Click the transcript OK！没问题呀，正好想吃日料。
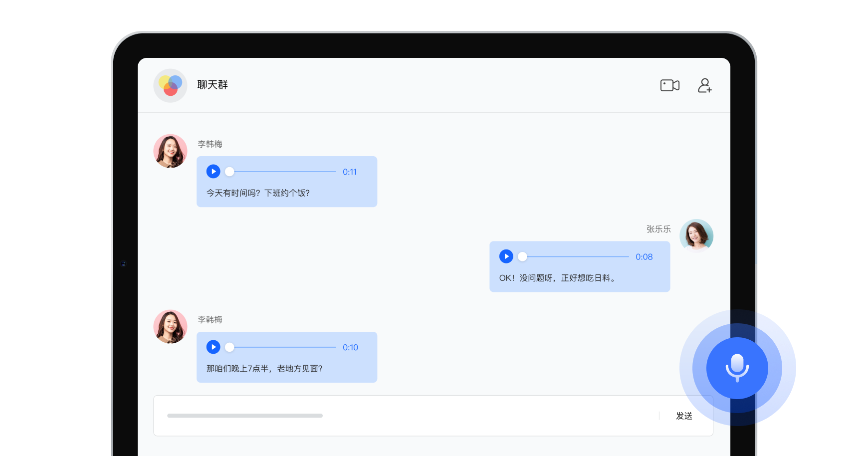Viewport: 868px width, 456px height. point(558,278)
